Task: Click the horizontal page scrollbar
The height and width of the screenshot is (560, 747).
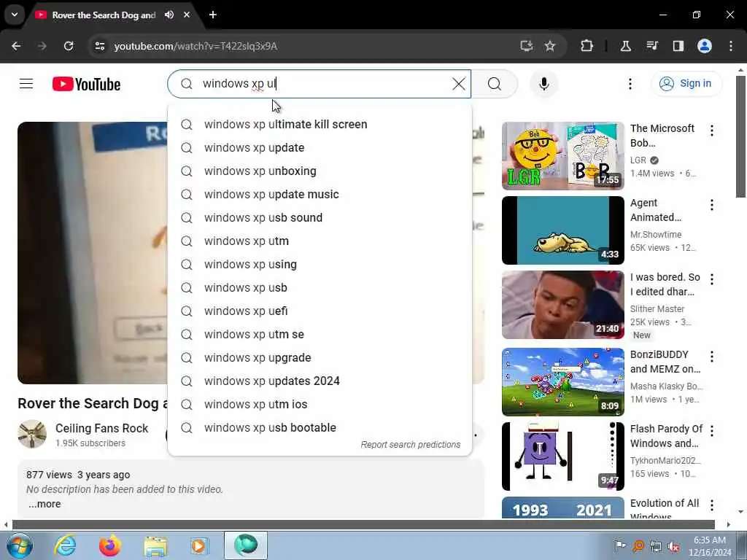Action: pyautogui.click(x=363, y=525)
